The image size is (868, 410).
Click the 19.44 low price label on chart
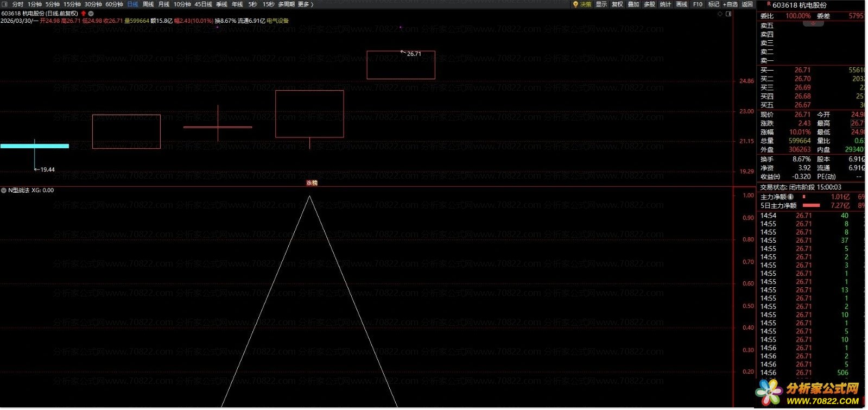pyautogui.click(x=48, y=169)
